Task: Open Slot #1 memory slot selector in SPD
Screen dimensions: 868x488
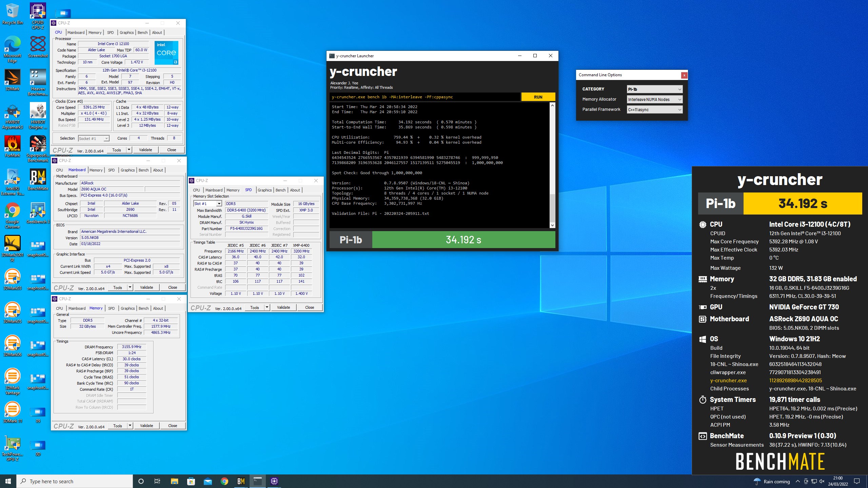Action: point(208,204)
